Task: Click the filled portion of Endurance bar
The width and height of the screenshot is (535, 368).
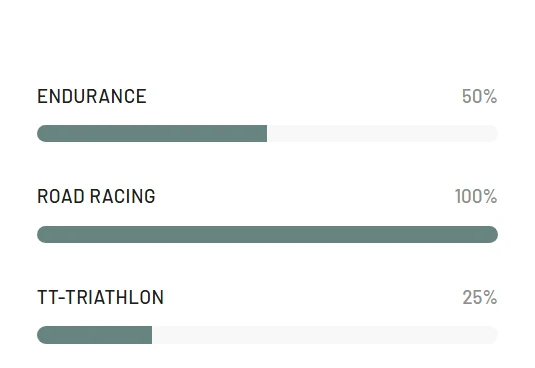Action: pyautogui.click(x=152, y=133)
